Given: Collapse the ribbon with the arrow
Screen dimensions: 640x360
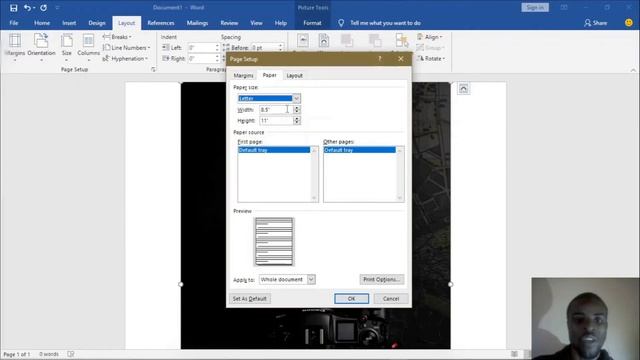Looking at the screenshot, I should [x=633, y=70].
